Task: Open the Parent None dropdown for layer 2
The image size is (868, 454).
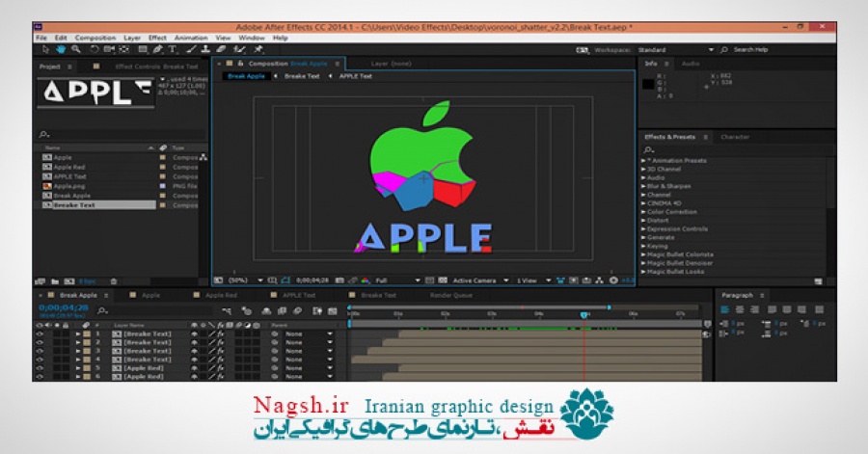Action: 309,343
